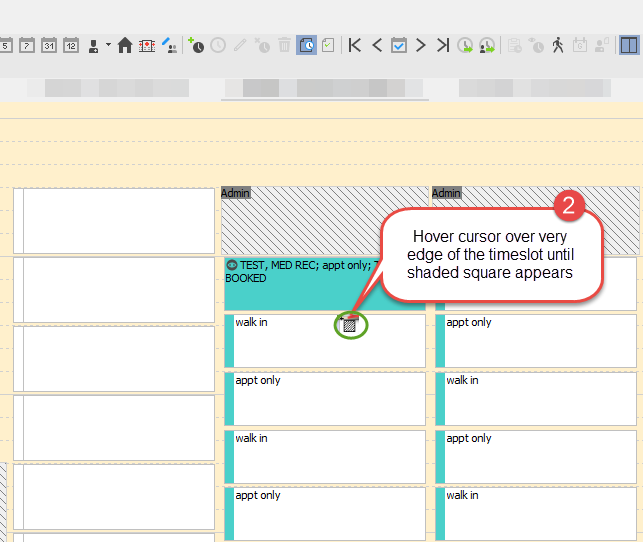Viewport: 643px width, 542px height.
Task: Click clock with green arrow icon
Action: click(x=465, y=45)
